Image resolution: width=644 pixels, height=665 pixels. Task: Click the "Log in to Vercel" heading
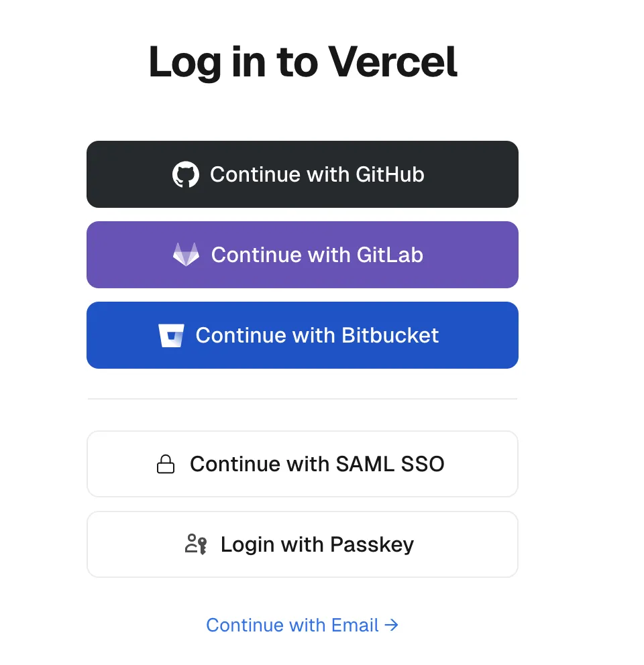(303, 62)
